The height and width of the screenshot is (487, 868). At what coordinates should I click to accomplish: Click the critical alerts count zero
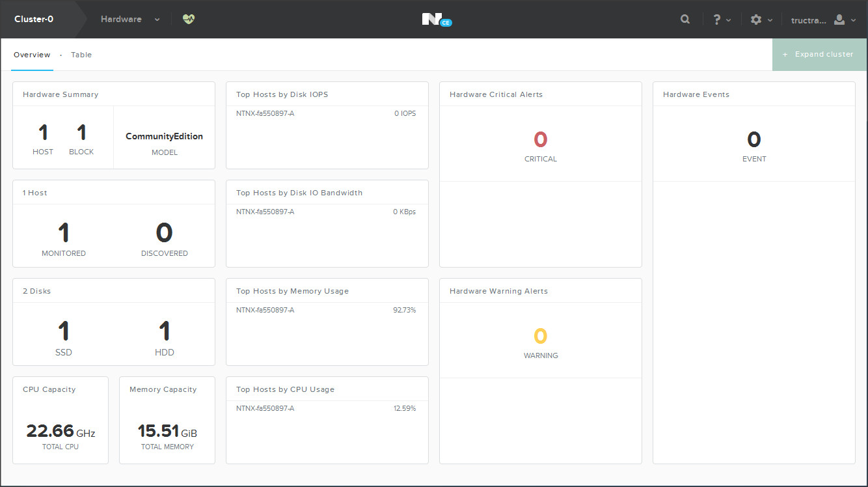[540, 139]
